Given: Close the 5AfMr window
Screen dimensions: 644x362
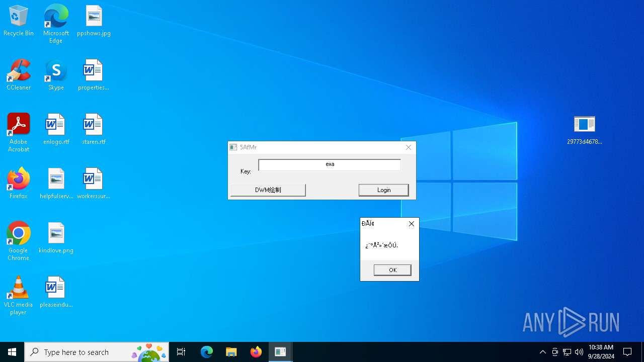Looking at the screenshot, I should [x=409, y=147].
